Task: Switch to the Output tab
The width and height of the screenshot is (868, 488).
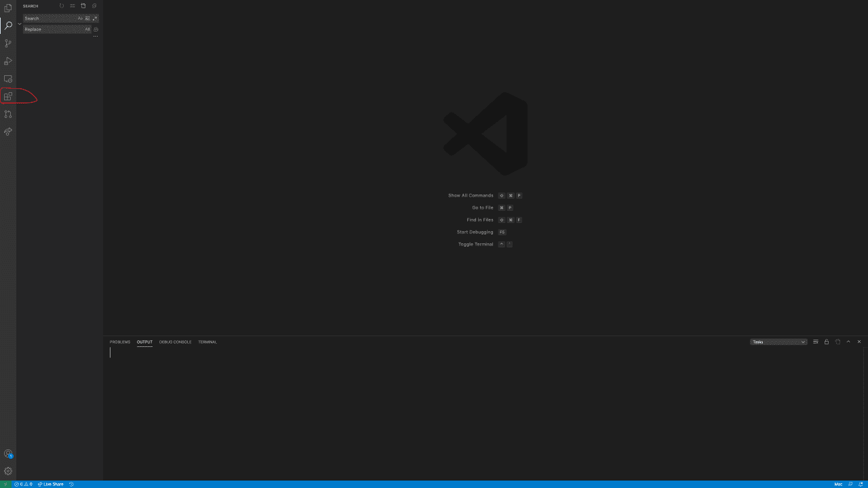Action: coord(144,342)
